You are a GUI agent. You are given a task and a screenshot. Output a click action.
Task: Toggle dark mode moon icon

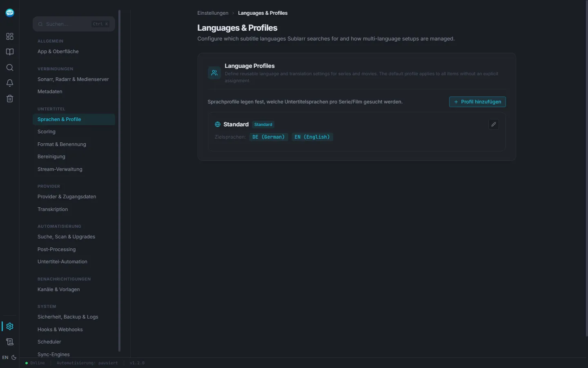[14, 357]
